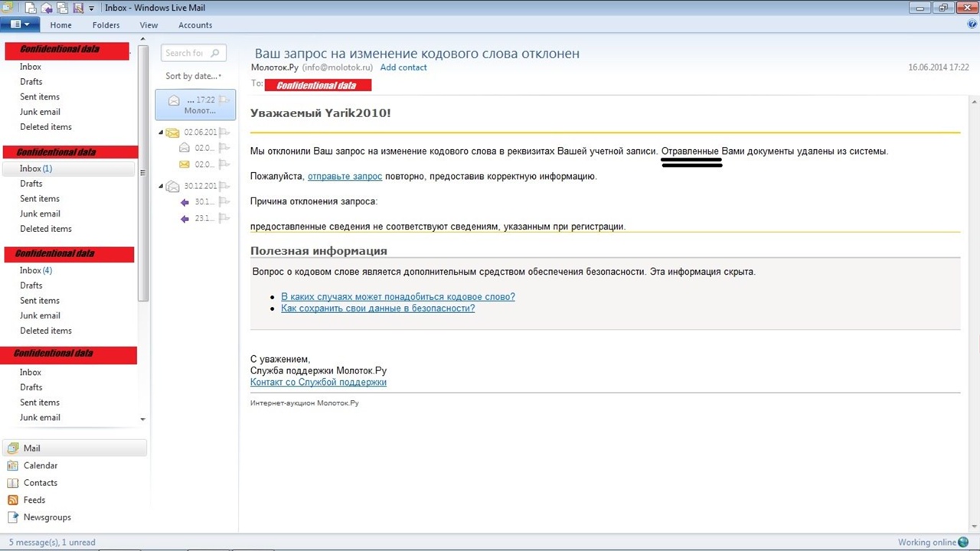Click the Reply icon in quick access toolbar
The height and width of the screenshot is (551, 980).
(47, 8)
